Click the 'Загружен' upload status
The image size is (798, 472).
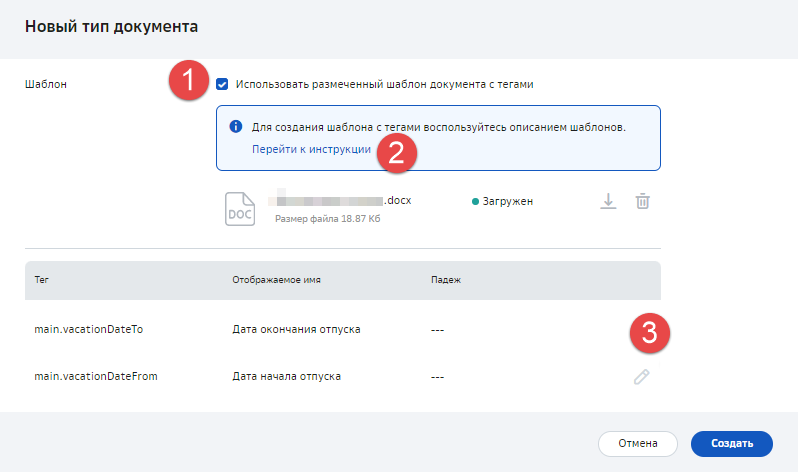tap(502, 201)
